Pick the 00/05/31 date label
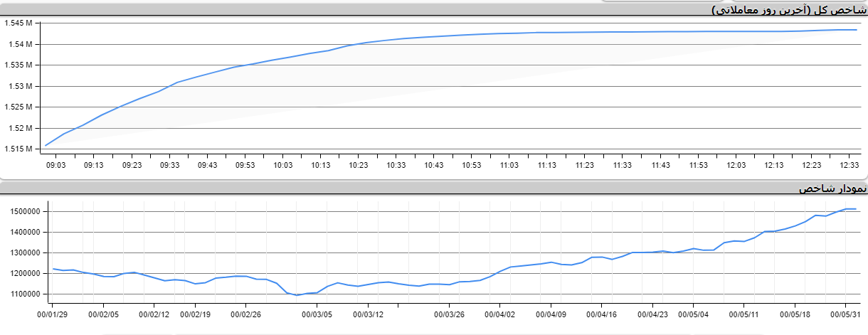Image resolution: width=868 pixels, height=335 pixels. [845, 313]
